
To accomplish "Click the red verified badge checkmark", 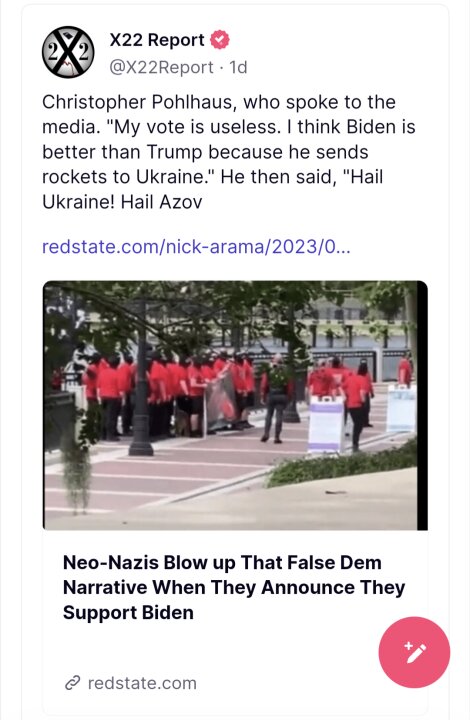I will coord(220,40).
